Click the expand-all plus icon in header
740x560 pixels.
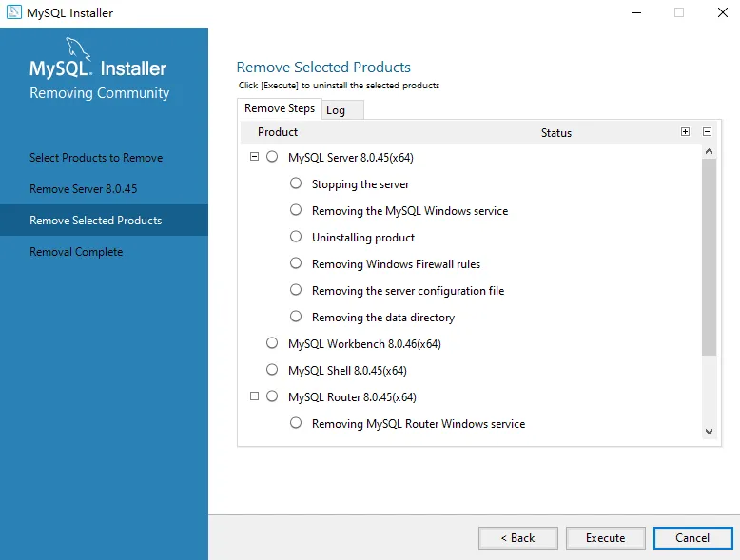click(x=685, y=132)
